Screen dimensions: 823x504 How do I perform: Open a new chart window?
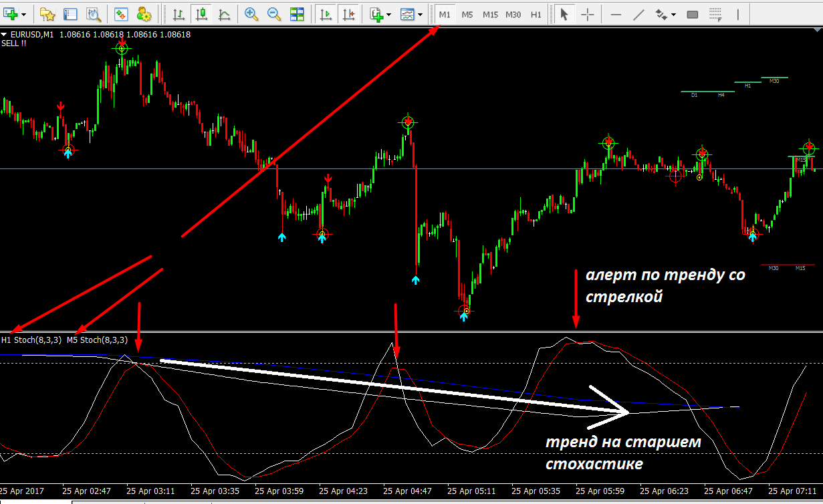(x=11, y=14)
